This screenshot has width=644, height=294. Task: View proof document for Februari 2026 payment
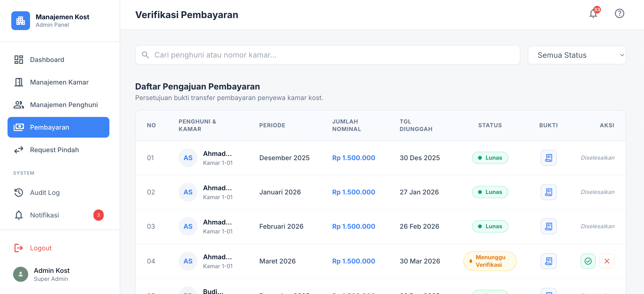548,226
